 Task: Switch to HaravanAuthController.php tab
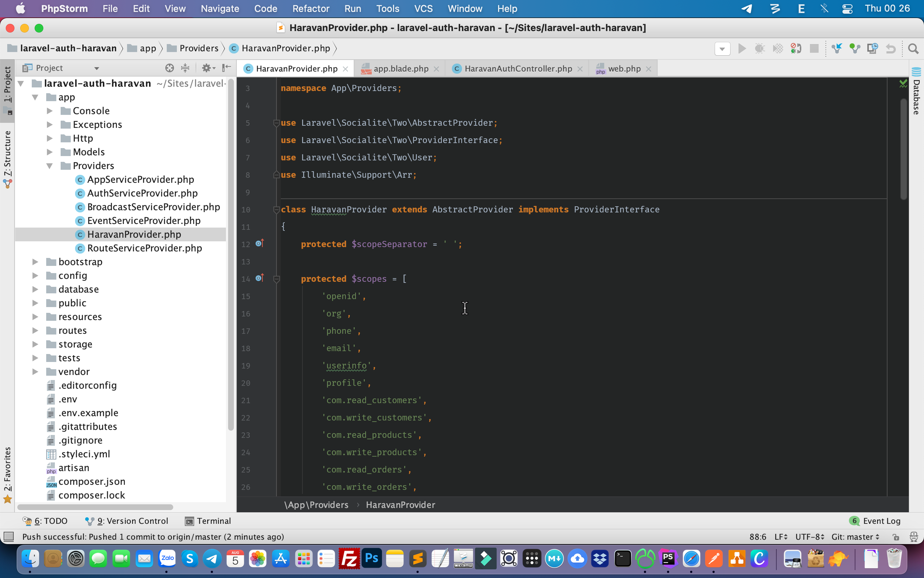(518, 69)
